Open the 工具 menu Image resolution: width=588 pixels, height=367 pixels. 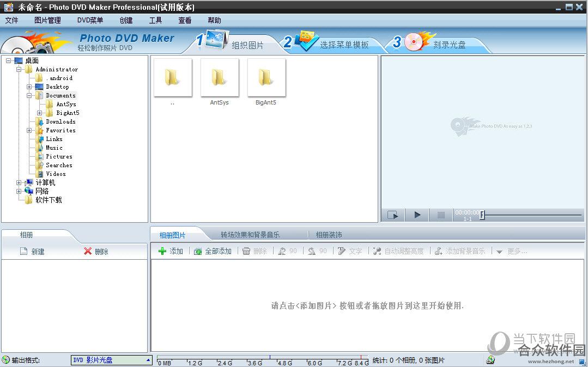(x=156, y=20)
